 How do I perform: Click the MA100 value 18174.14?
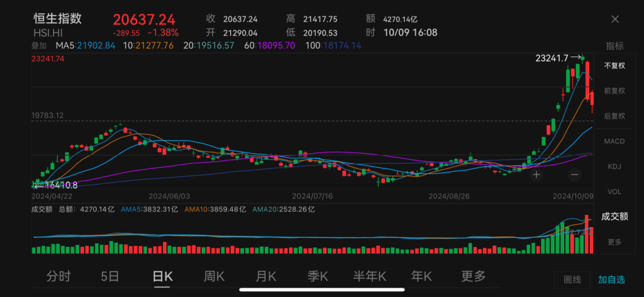[343, 46]
